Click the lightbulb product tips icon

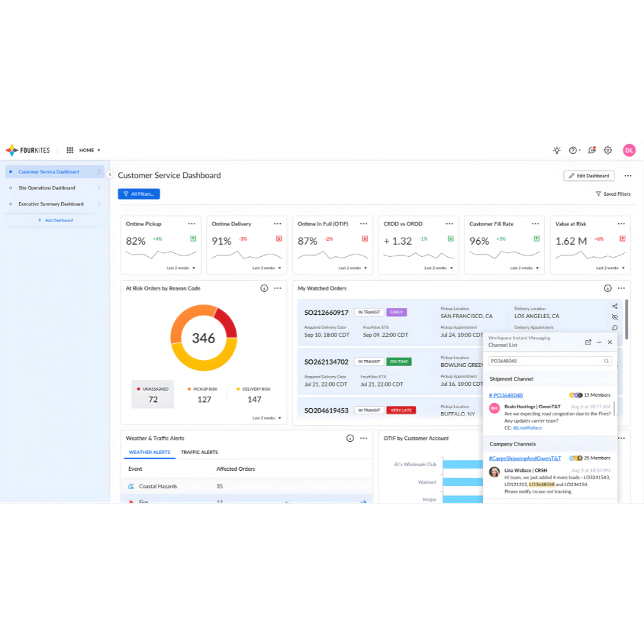pos(556,150)
